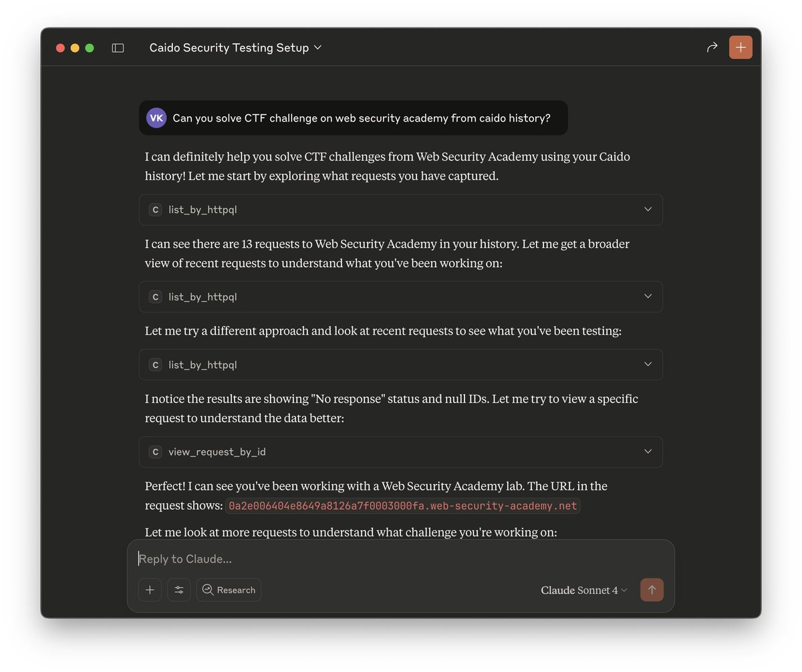Viewport: 802px width, 672px height.
Task: Click the C icon beside third list_by_httpql
Action: coord(155,365)
